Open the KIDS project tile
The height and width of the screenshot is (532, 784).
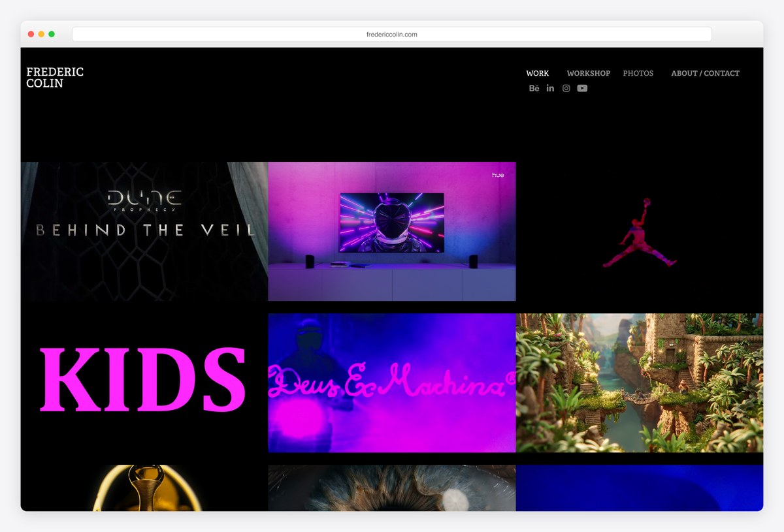pos(144,383)
